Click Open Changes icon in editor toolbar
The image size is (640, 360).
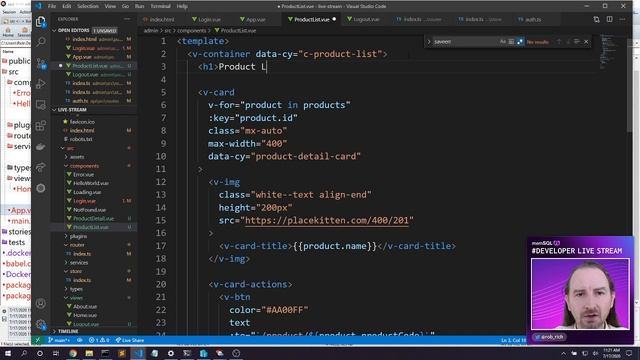pyautogui.click(x=596, y=19)
